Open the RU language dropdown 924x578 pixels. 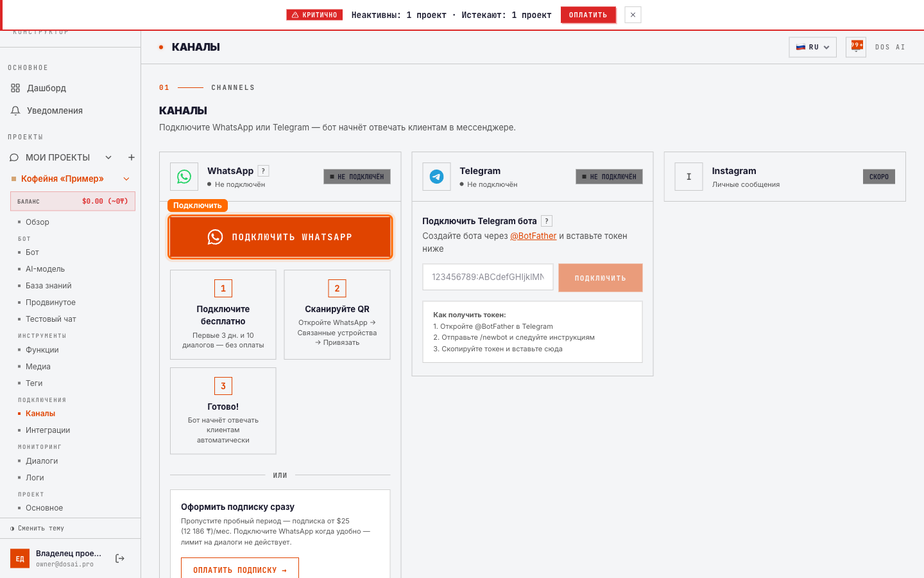(812, 47)
